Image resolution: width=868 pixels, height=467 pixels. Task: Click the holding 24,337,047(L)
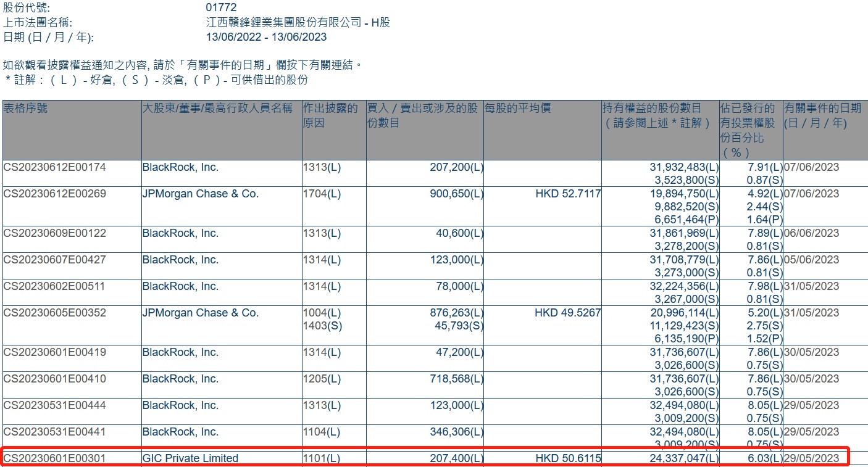point(685,458)
